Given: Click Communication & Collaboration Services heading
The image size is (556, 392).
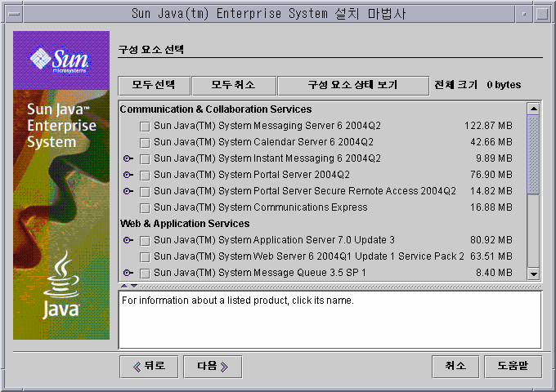Looking at the screenshot, I should (216, 109).
